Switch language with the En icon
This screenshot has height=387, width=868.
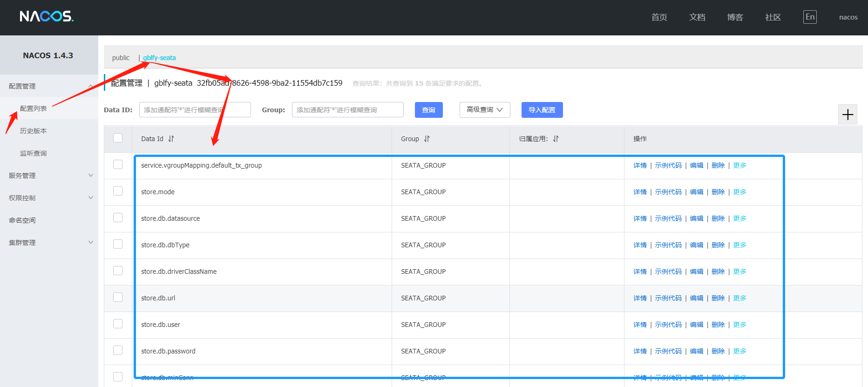(x=810, y=17)
